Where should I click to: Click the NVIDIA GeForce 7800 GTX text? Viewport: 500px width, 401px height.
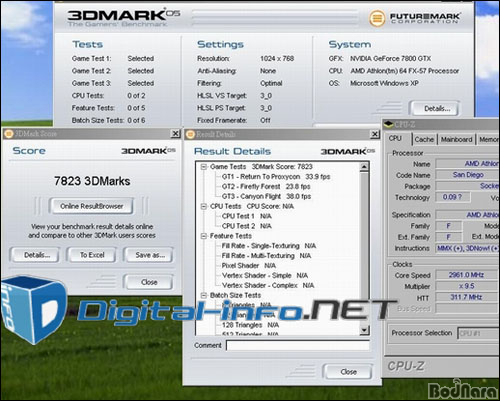390,59
